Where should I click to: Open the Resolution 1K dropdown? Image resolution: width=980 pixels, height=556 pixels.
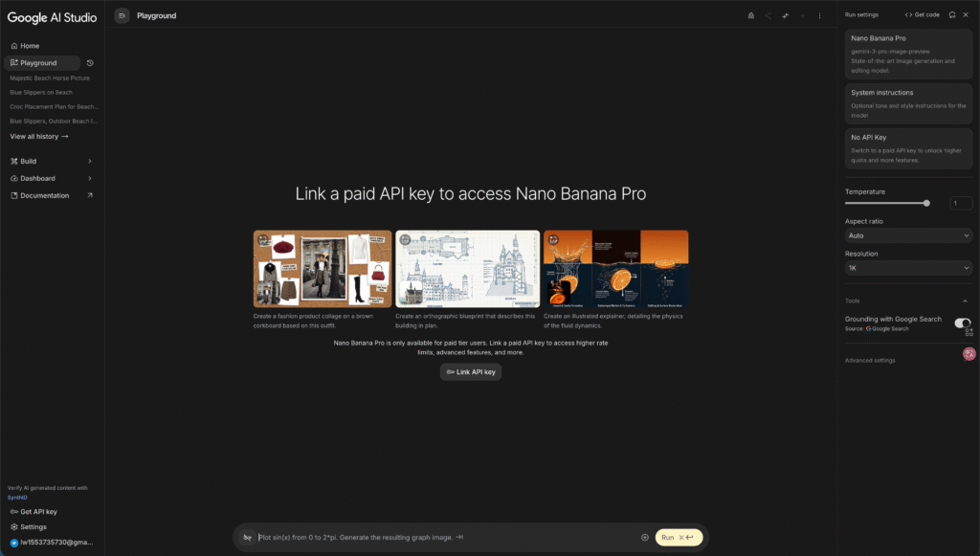pos(908,268)
